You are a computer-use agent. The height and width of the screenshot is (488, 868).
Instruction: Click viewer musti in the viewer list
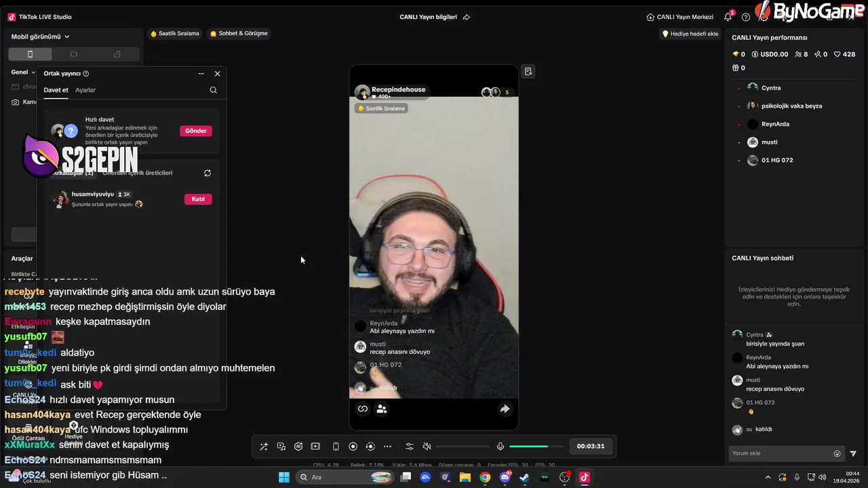[x=762, y=142]
